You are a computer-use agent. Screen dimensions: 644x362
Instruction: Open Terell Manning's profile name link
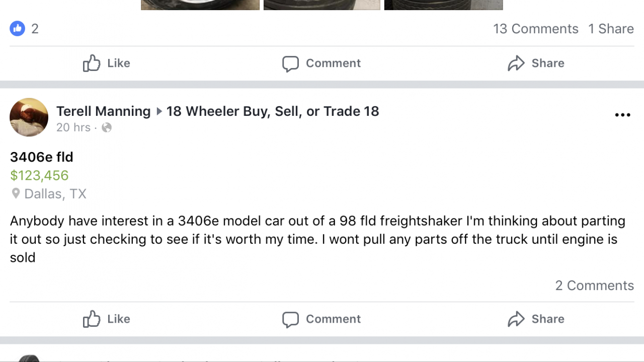pyautogui.click(x=103, y=111)
